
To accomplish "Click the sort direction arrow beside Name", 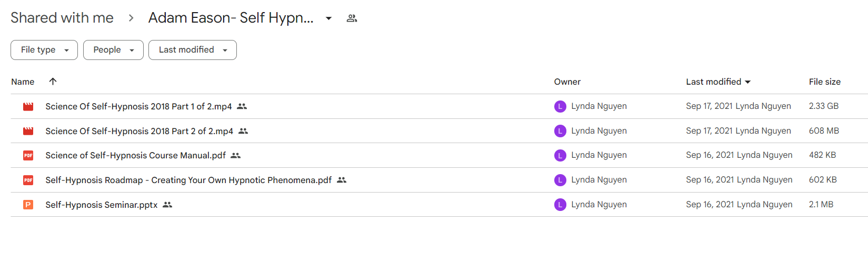I will tap(53, 82).
